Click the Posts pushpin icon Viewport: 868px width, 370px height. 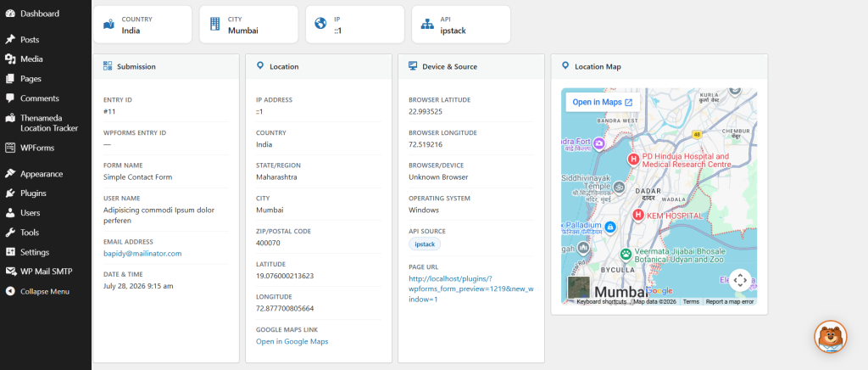[10, 39]
